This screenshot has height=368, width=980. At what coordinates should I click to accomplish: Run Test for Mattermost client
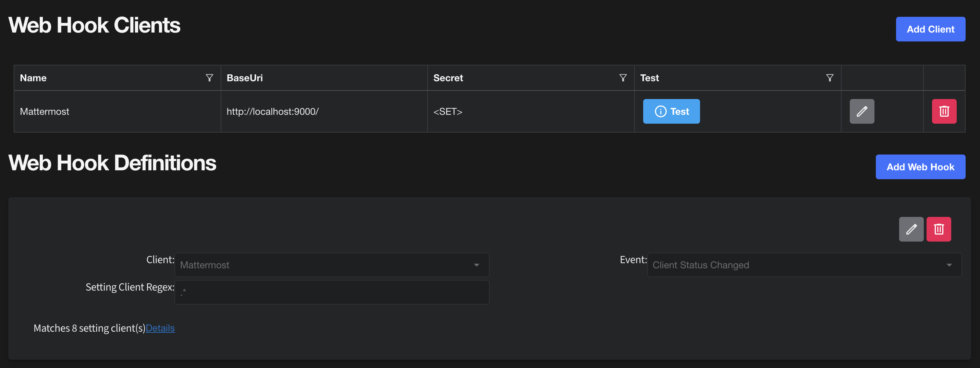(671, 111)
